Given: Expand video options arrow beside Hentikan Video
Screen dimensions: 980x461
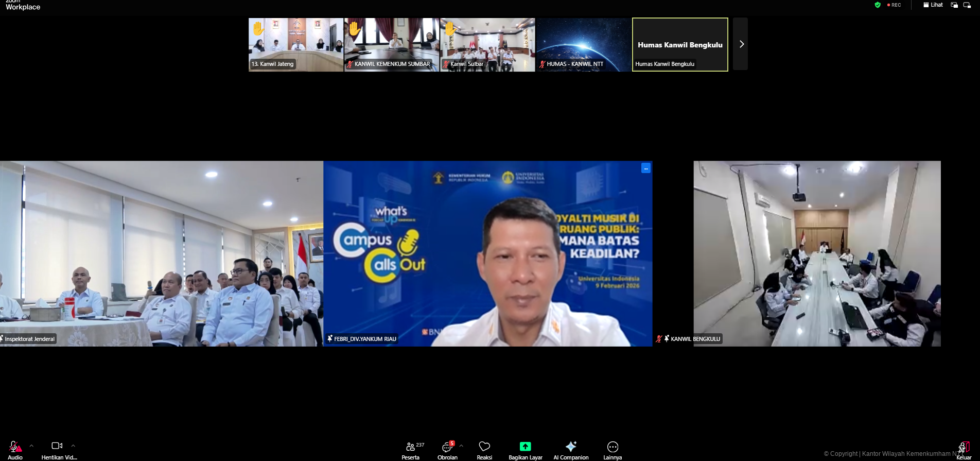Looking at the screenshot, I should click(x=73, y=446).
